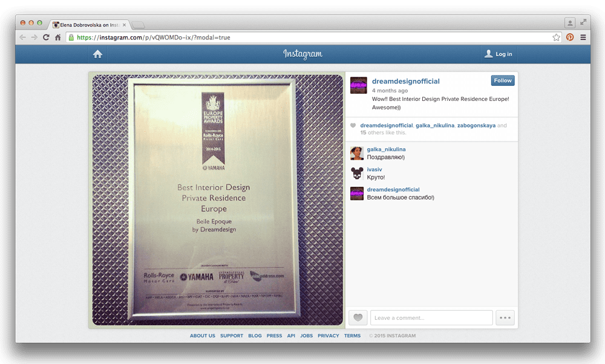Image resolution: width=605 pixels, height=364 pixels.
Task: Click browser forward arrow
Action: tap(34, 37)
